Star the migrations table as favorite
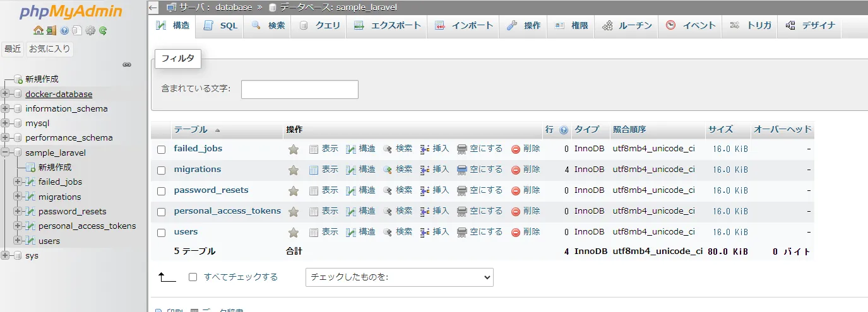Screen dimensions: 868x312 294,170
